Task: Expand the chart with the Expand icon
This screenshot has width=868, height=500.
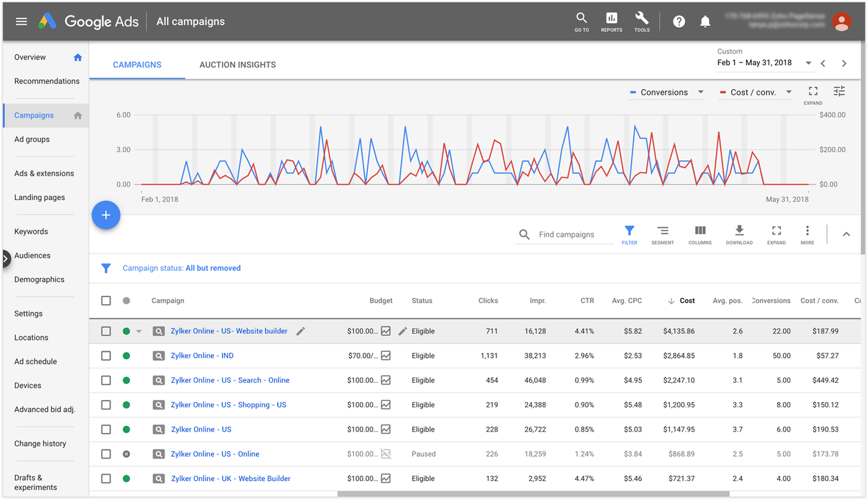Action: (813, 94)
